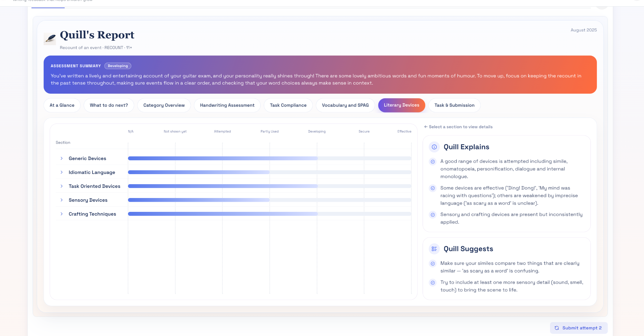This screenshot has height=336, width=644.
Task: Click the refresh icon in Submit attempt 2
Action: 557,328
